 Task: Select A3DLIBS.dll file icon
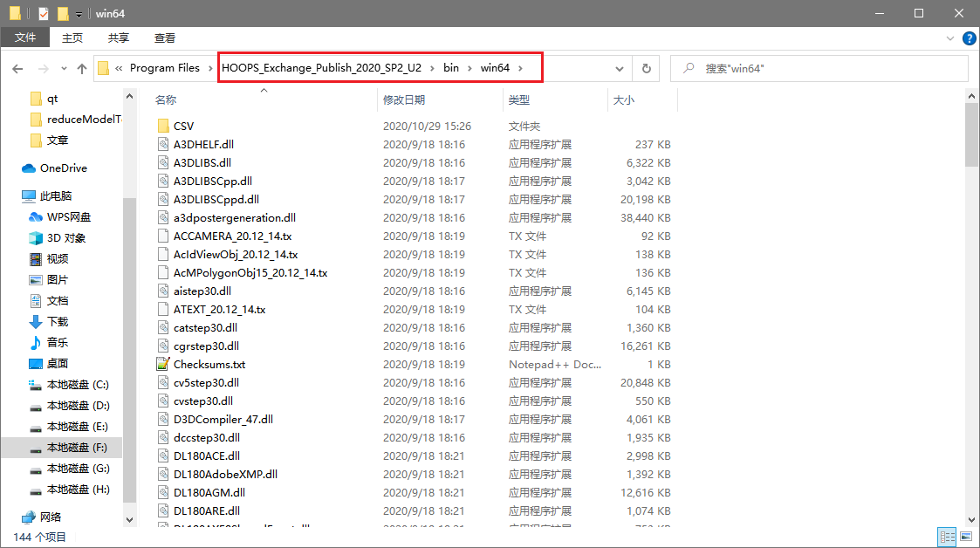tap(163, 162)
